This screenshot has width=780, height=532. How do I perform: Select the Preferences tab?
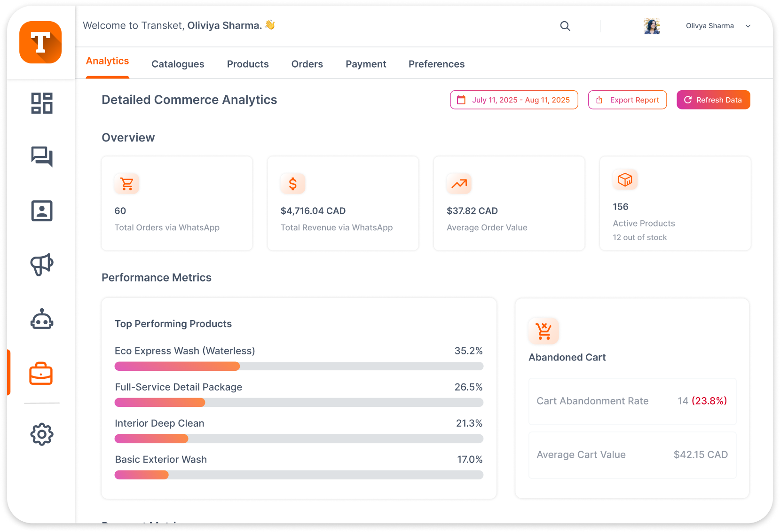(436, 64)
